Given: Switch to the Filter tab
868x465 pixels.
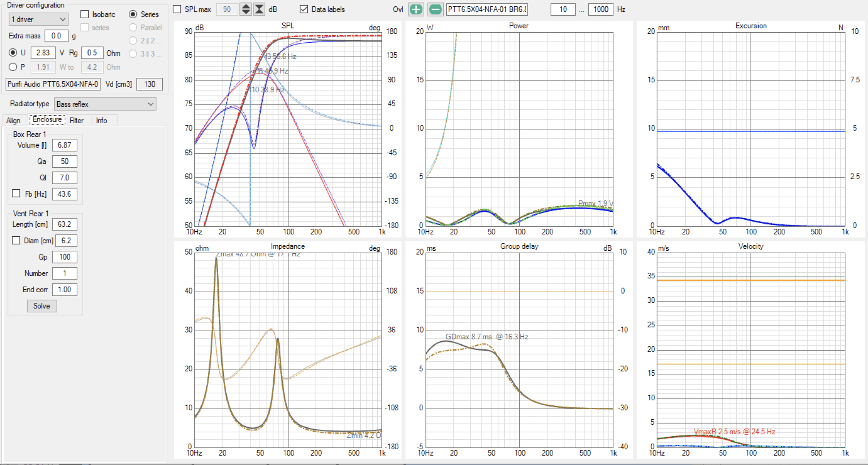Looking at the screenshot, I should click(77, 121).
